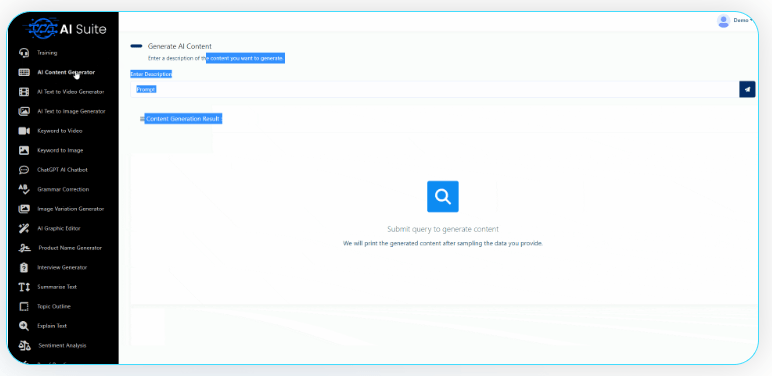Click the ChatGPT AI Chatbot speech bubble icon
The image size is (772, 376).
pyautogui.click(x=24, y=170)
